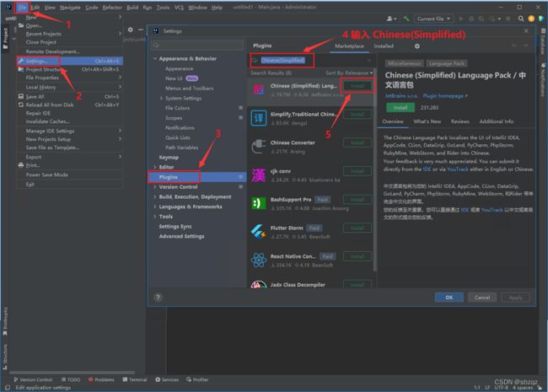Click UTF-8 encoding in status bar
The width and height of the screenshot is (548, 392).
coord(501,388)
